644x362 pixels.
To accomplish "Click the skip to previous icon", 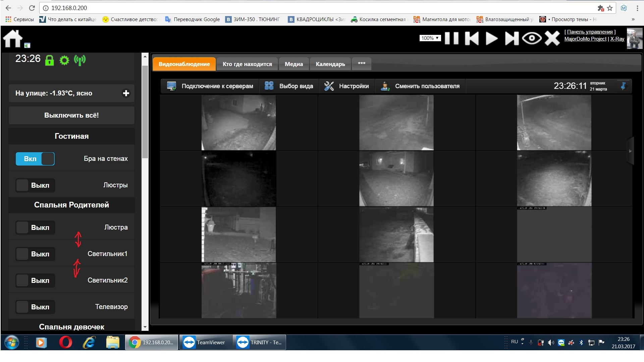I will [472, 38].
